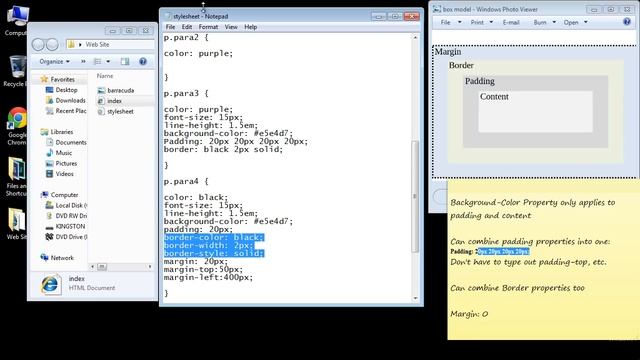This screenshot has width=640, height=360.
Task: Open Organize dropdown in Explorer
Action: pyautogui.click(x=54, y=62)
